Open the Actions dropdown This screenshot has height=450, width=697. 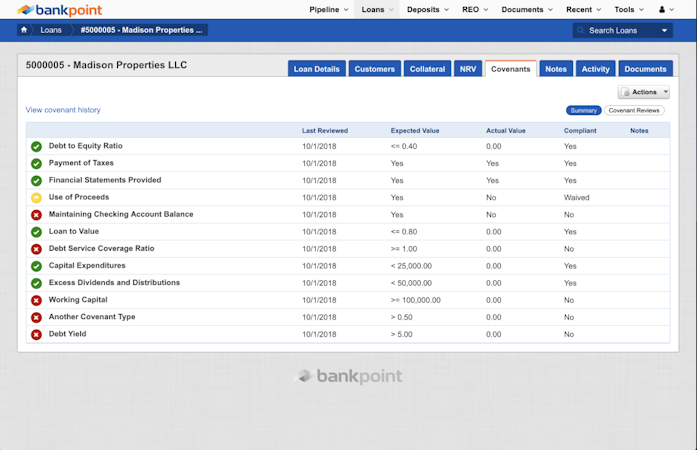[644, 92]
